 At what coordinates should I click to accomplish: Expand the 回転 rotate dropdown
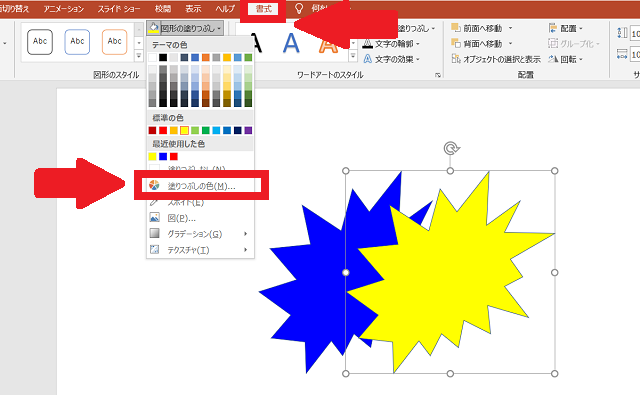pos(566,59)
